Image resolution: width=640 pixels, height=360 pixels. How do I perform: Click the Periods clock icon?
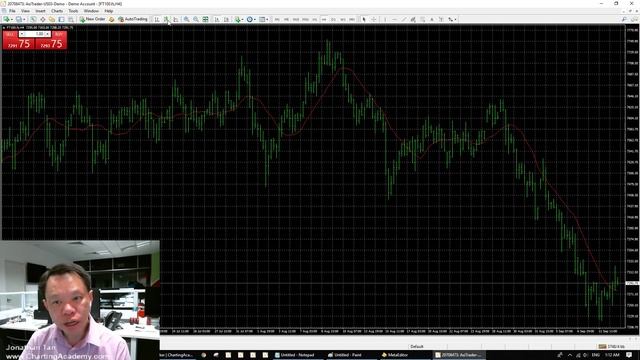pyautogui.click(x=249, y=19)
